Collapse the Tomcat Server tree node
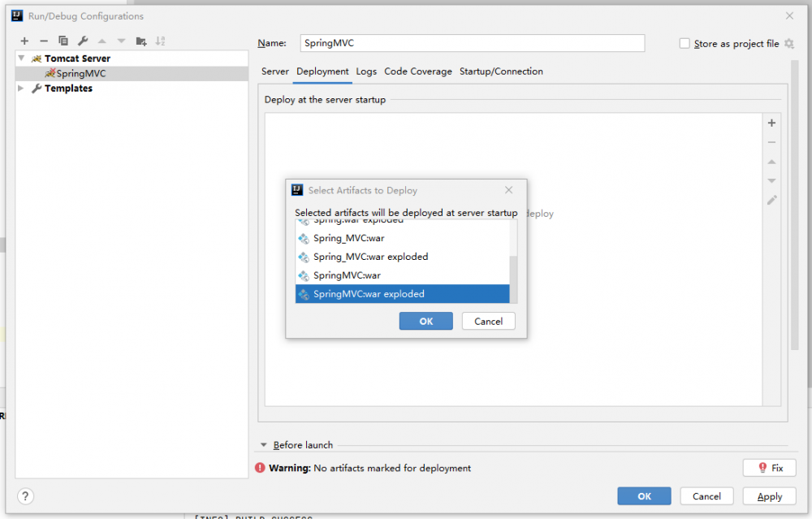This screenshot has height=519, width=812. 21,58
